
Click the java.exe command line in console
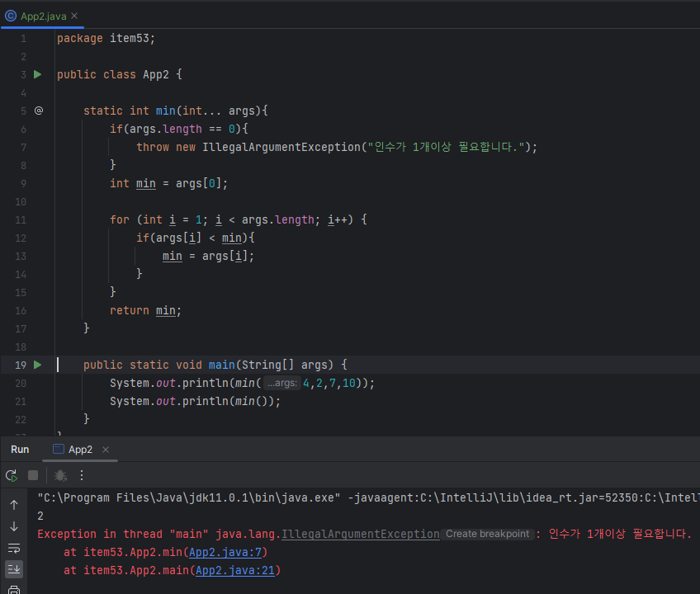[x=368, y=498]
